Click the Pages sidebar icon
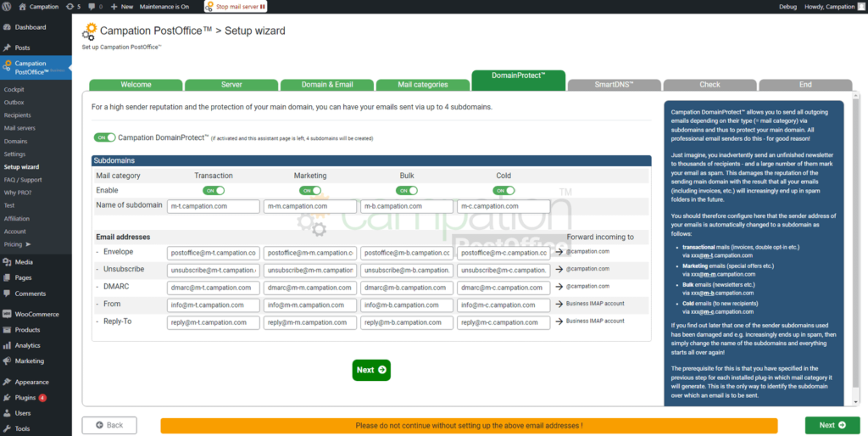 coord(7,277)
